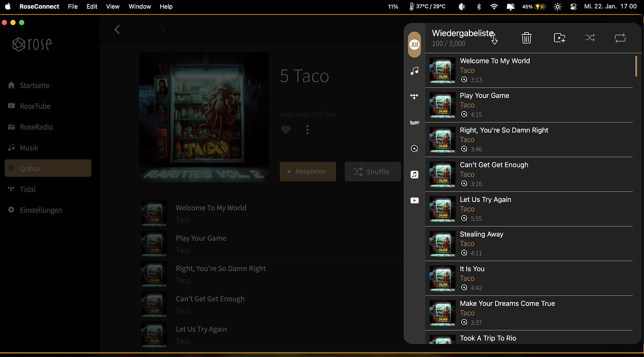Select Right, You're So Damn Right in tracklist
The image size is (644, 357).
point(271,274)
